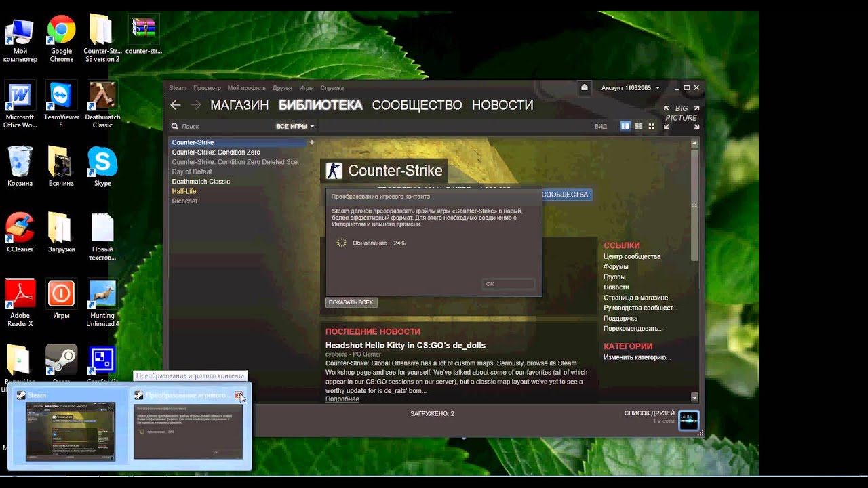This screenshot has height=488, width=868.
Task: Select Deathmatch Classic in library list
Action: click(236, 182)
